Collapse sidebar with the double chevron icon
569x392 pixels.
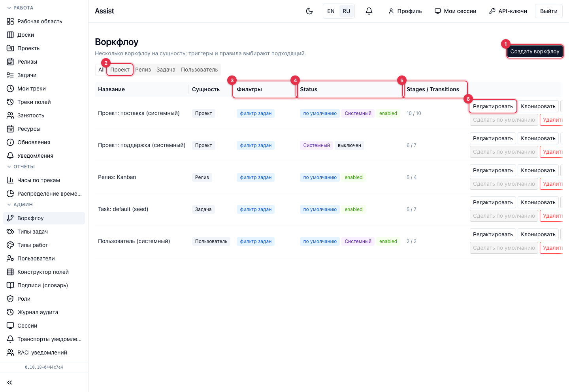[x=9, y=383]
